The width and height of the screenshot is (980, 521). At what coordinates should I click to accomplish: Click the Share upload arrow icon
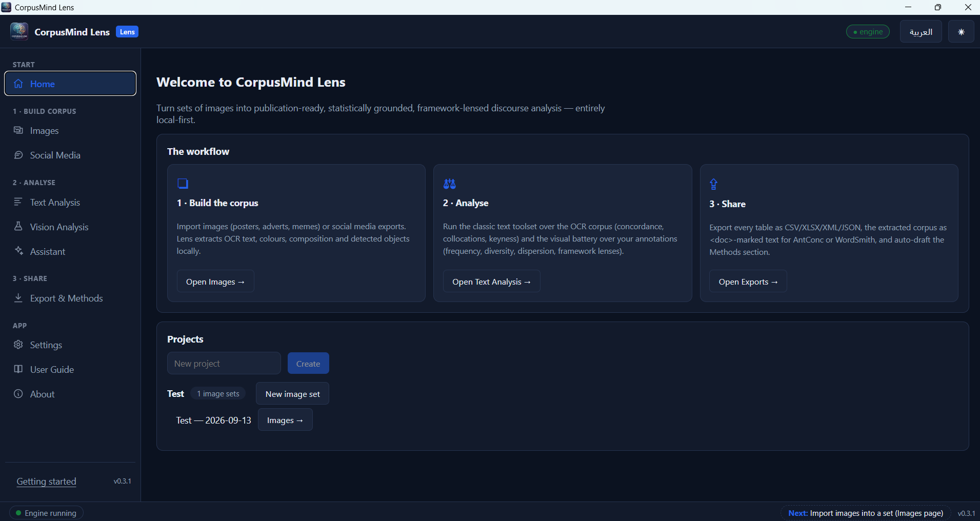[x=713, y=184]
